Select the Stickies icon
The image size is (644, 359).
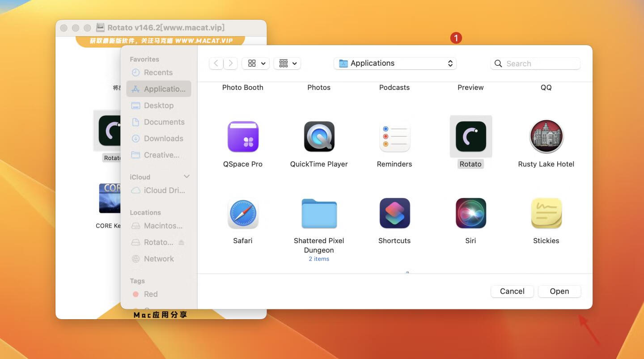pos(546,213)
